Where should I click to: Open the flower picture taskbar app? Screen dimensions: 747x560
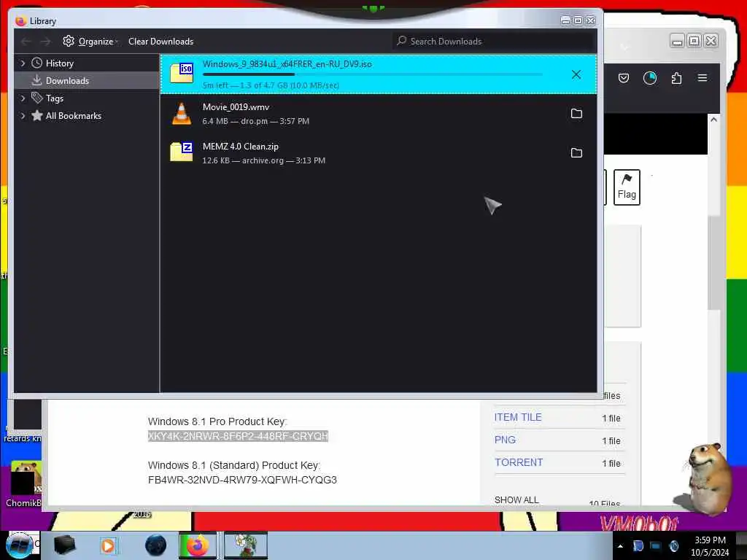point(246,545)
